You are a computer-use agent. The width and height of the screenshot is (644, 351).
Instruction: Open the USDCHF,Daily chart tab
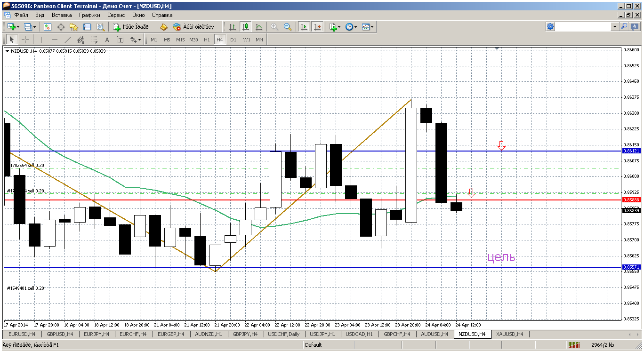[283, 334]
